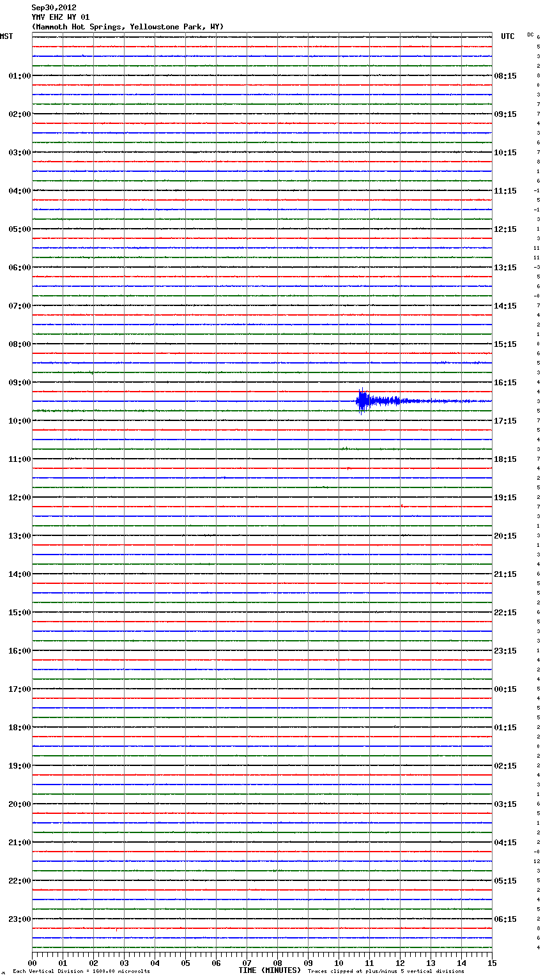
Task: Select the "01:00" MST time label
Action: (x=20, y=76)
